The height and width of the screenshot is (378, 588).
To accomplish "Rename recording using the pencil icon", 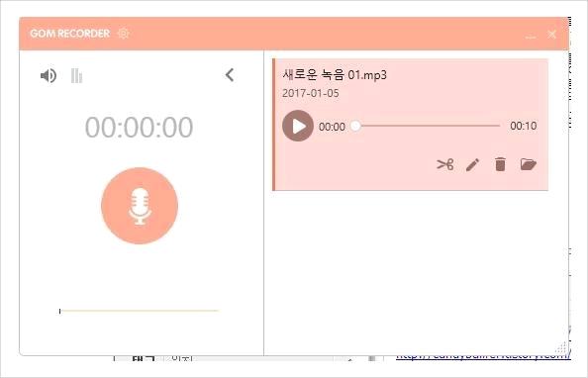I will point(472,164).
